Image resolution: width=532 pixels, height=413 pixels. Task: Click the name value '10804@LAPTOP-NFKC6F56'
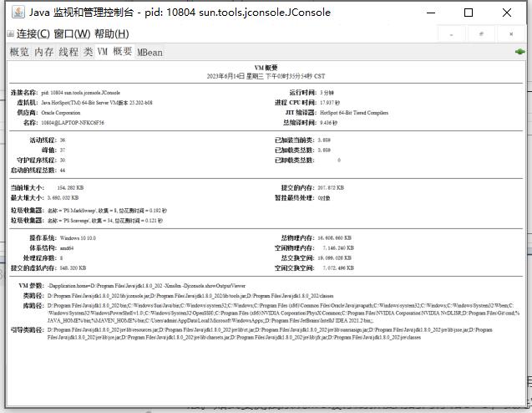tap(73, 123)
